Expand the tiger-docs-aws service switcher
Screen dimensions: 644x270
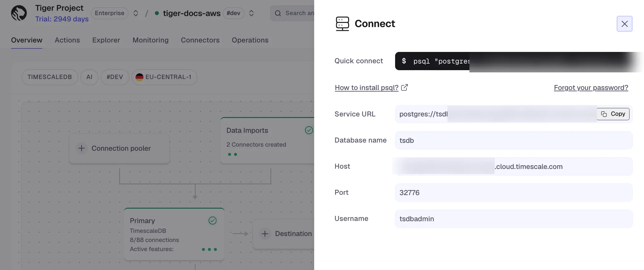tap(251, 13)
